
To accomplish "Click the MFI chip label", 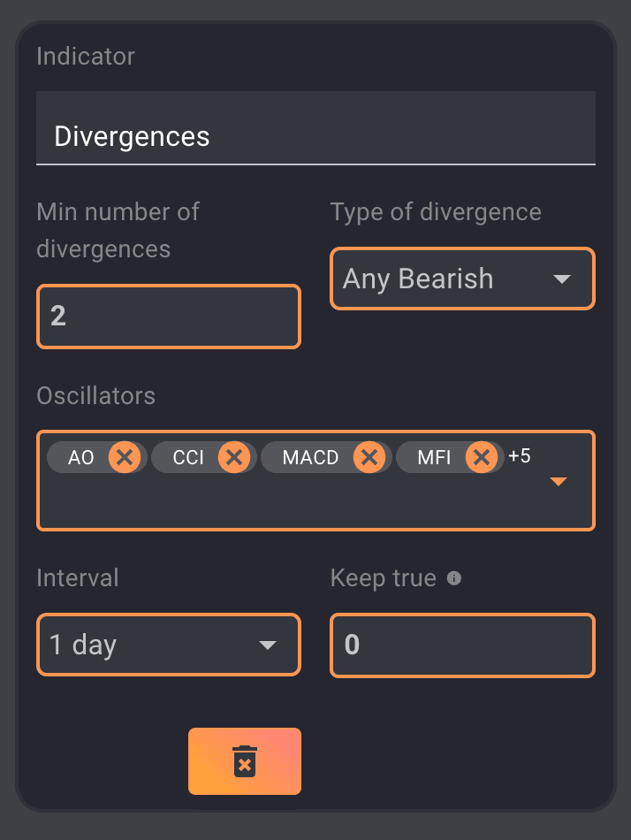I will (x=434, y=458).
